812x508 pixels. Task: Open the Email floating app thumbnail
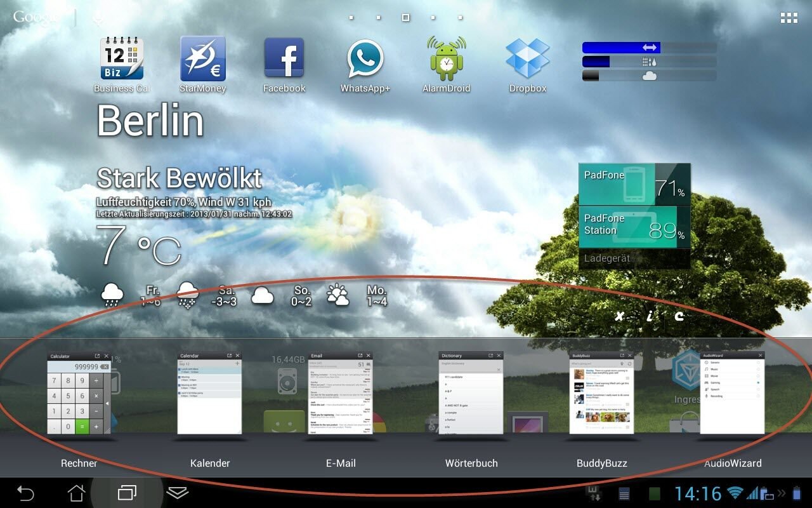[341, 393]
